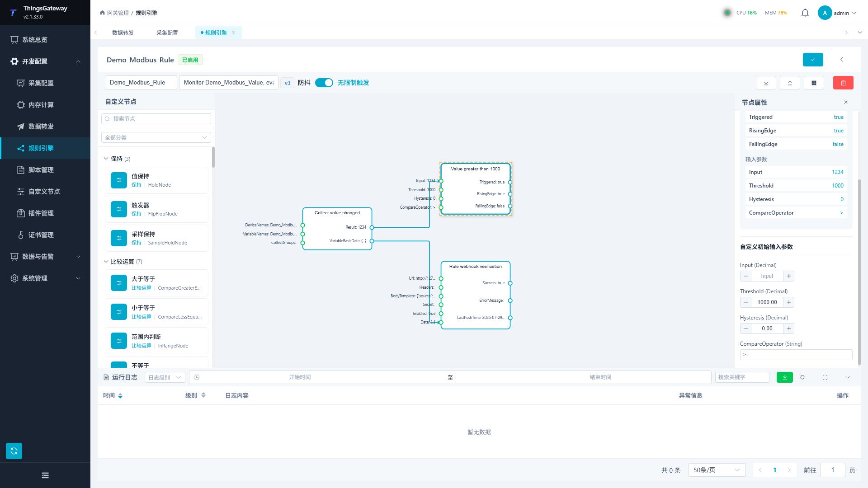Open 系统总览 in the sidebar

tap(45, 40)
